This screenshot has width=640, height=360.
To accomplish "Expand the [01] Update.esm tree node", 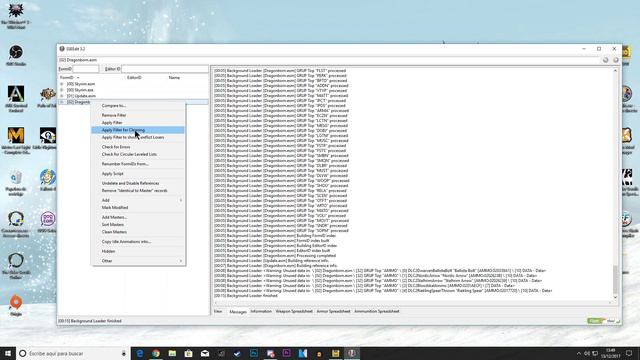I will pyautogui.click(x=62, y=96).
